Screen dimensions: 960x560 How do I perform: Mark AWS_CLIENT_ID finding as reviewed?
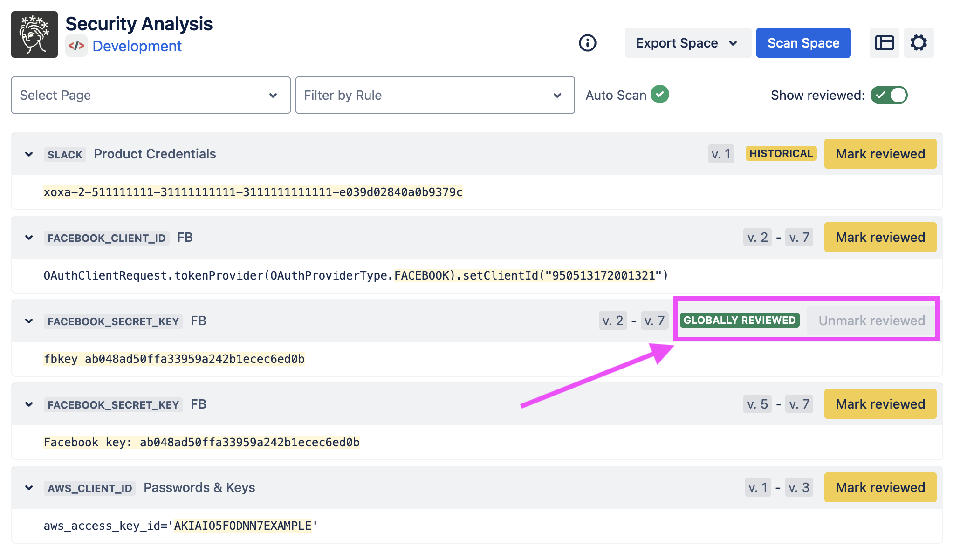click(x=880, y=487)
